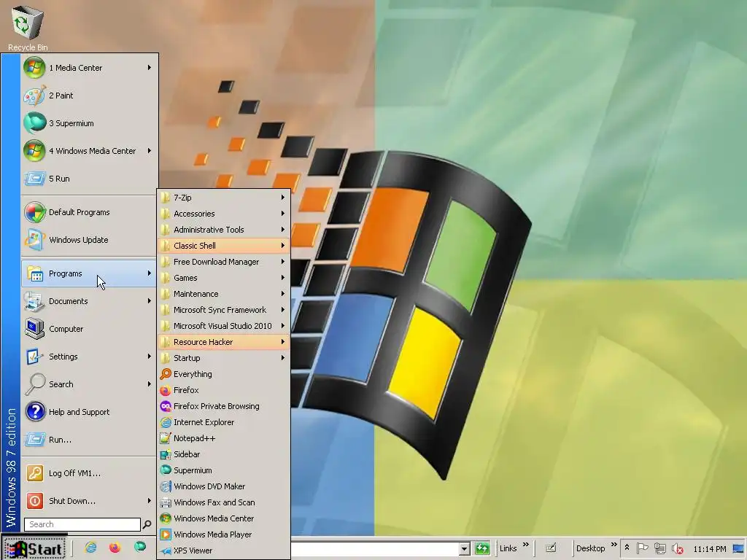Launch Media Center from the pinned list
The width and height of the screenshot is (747, 560).
pos(89,68)
